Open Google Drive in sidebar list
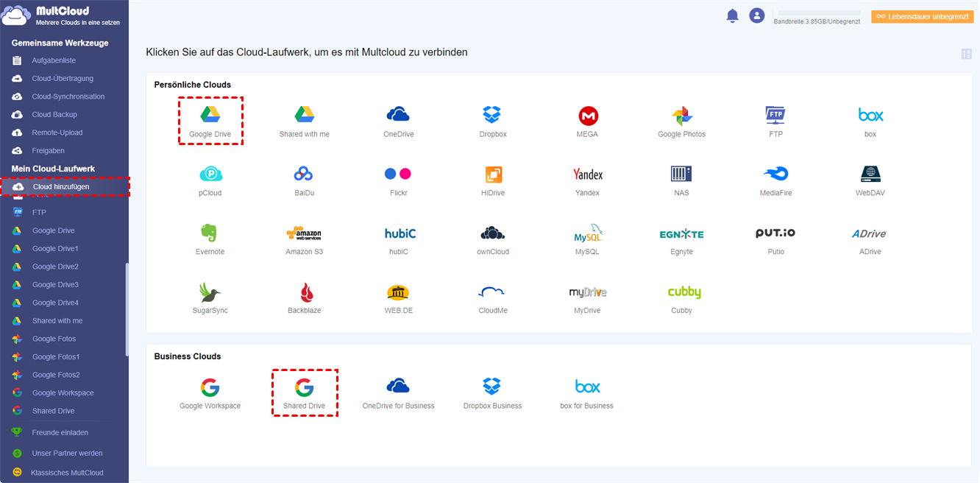The image size is (980, 483). click(x=53, y=230)
